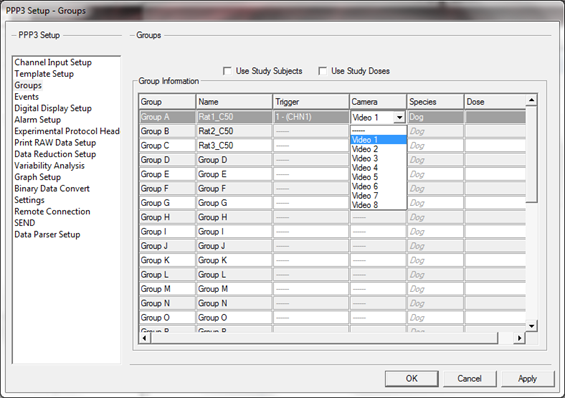Open Digital Display Setup
565x398 pixels.
click(53, 108)
